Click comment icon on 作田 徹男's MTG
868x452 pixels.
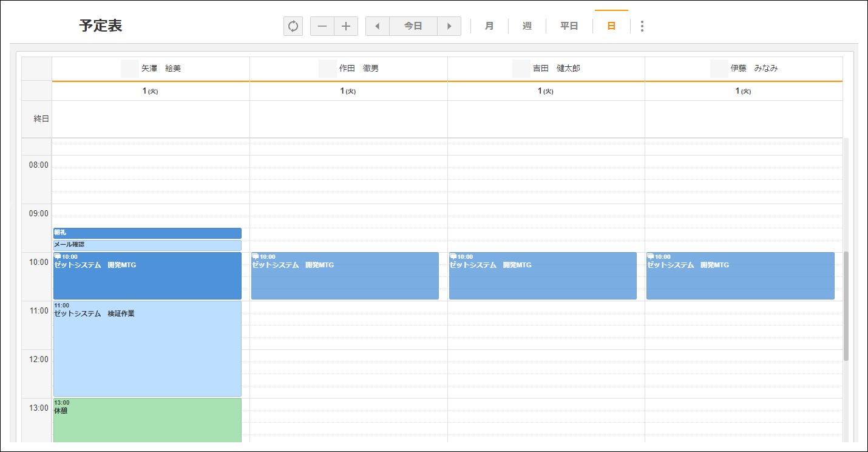[x=256, y=256]
